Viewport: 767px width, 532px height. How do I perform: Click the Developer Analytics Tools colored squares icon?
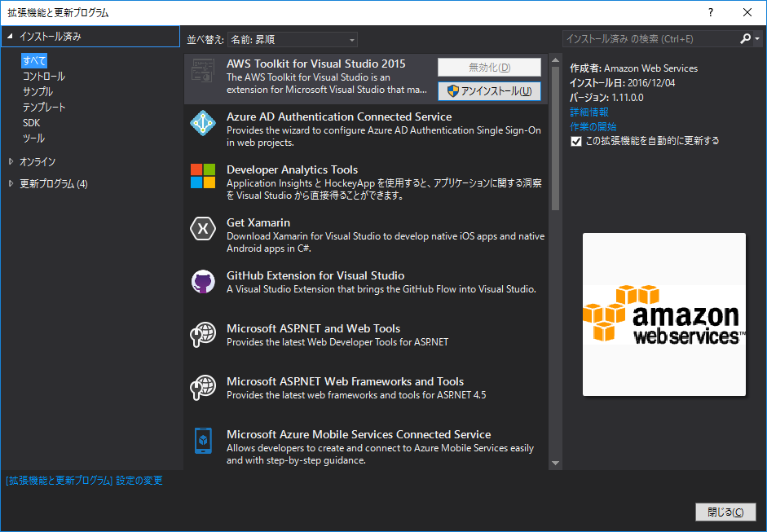point(203,176)
